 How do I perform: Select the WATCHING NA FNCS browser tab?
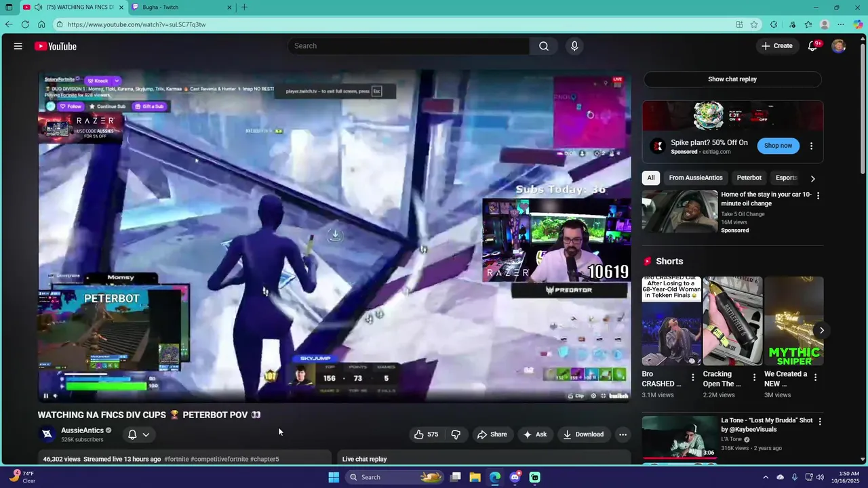[73, 7]
